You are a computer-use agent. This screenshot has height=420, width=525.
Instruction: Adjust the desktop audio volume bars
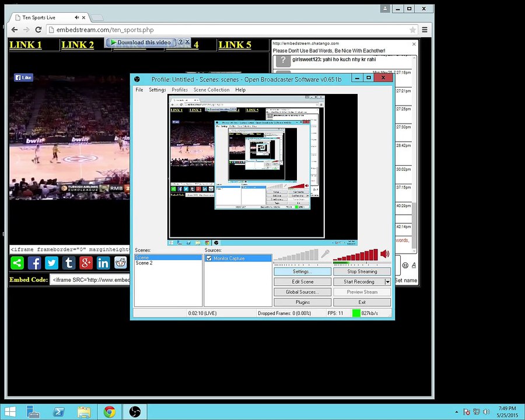(356, 255)
